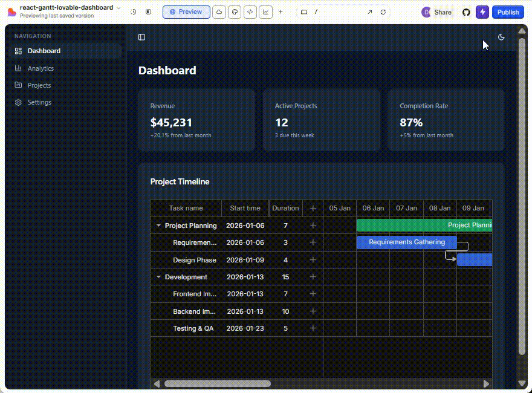
Task: Open the code view icon
Action: click(x=250, y=12)
